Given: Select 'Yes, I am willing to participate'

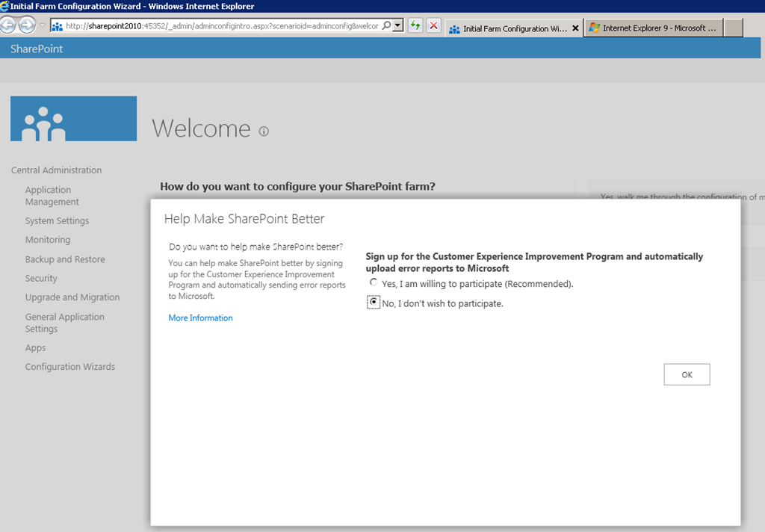Looking at the screenshot, I should (374, 283).
